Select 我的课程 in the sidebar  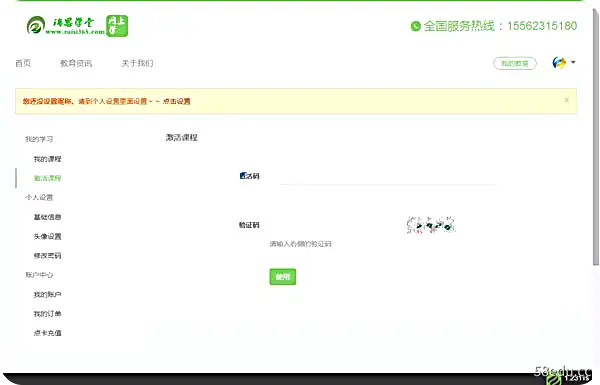click(47, 159)
